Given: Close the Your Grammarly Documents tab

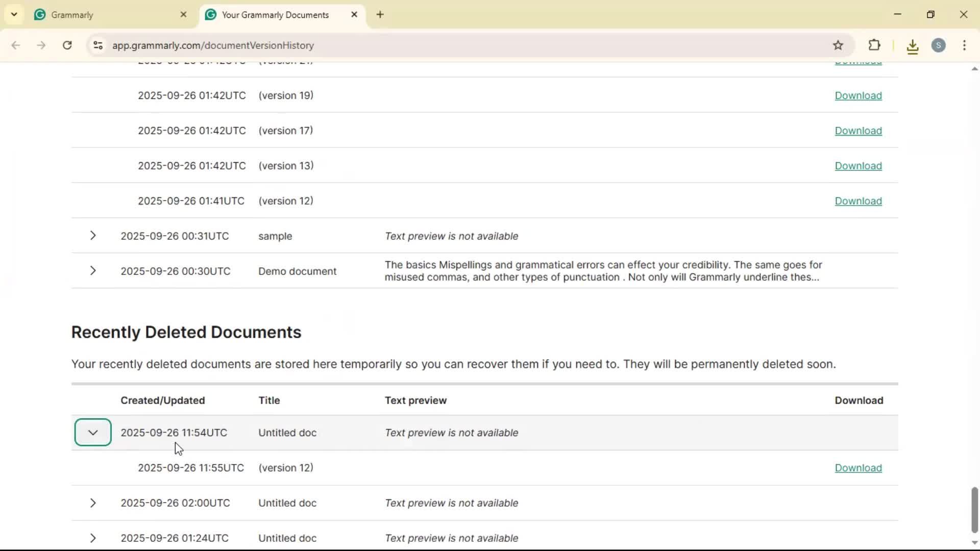Looking at the screenshot, I should click(354, 14).
